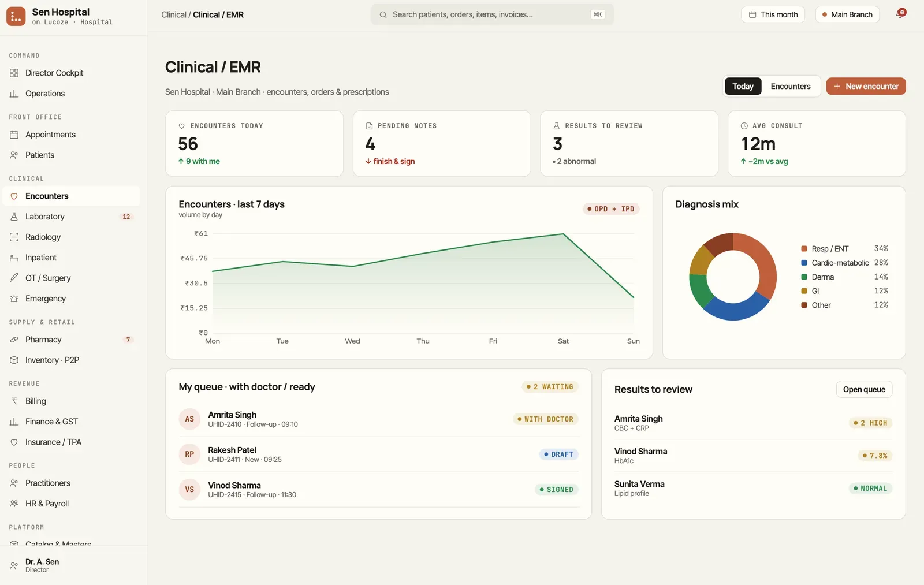Click the Open queue button
This screenshot has width=924, height=585.
864,389
